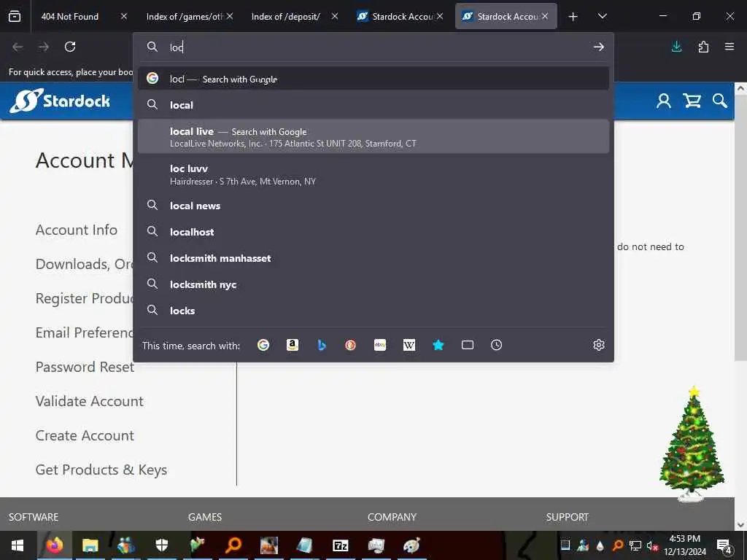
Task: Search this time with eBay
Action: click(x=380, y=345)
